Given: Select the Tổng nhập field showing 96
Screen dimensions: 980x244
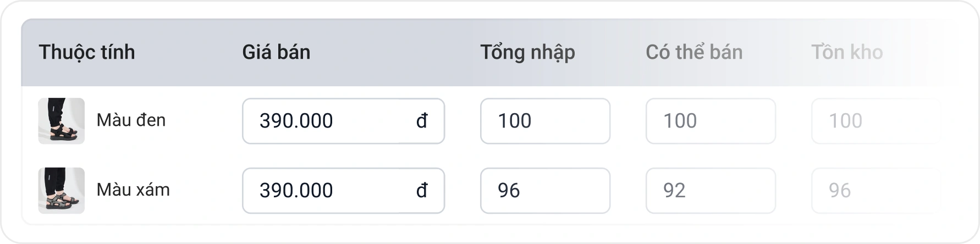Looking at the screenshot, I should coord(545,191).
